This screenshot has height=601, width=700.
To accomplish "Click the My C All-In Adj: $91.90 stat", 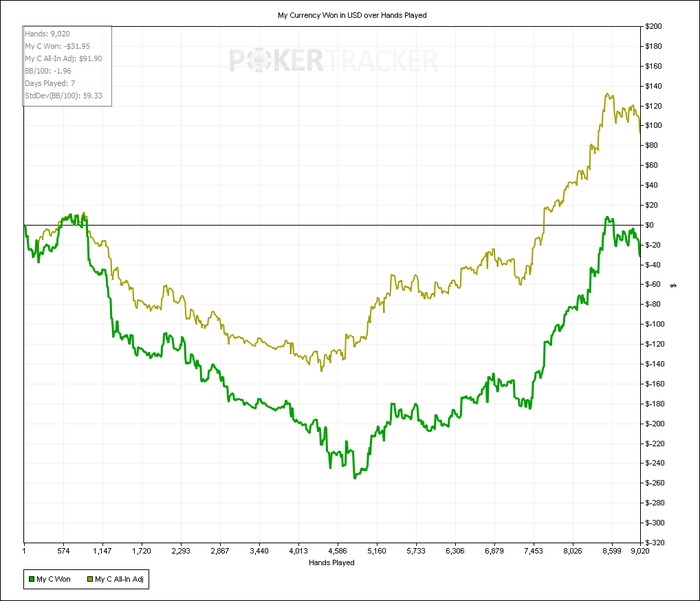I will [63, 58].
